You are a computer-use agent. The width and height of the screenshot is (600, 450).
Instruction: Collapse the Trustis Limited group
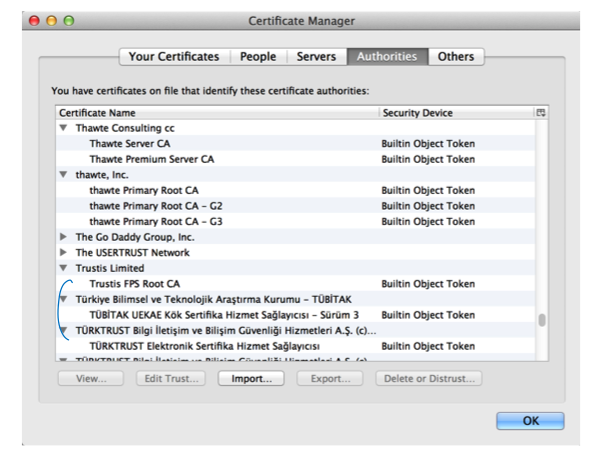(64, 268)
